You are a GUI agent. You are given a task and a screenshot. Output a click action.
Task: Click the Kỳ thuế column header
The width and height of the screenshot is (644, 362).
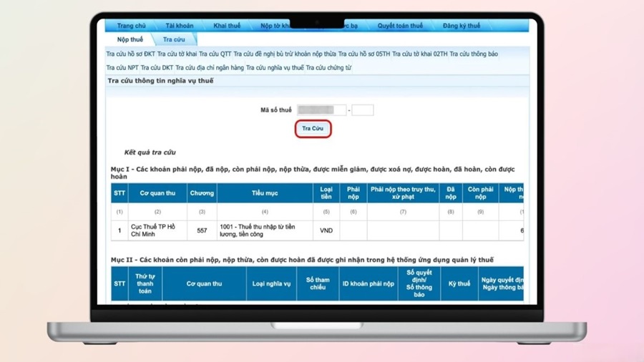(459, 283)
